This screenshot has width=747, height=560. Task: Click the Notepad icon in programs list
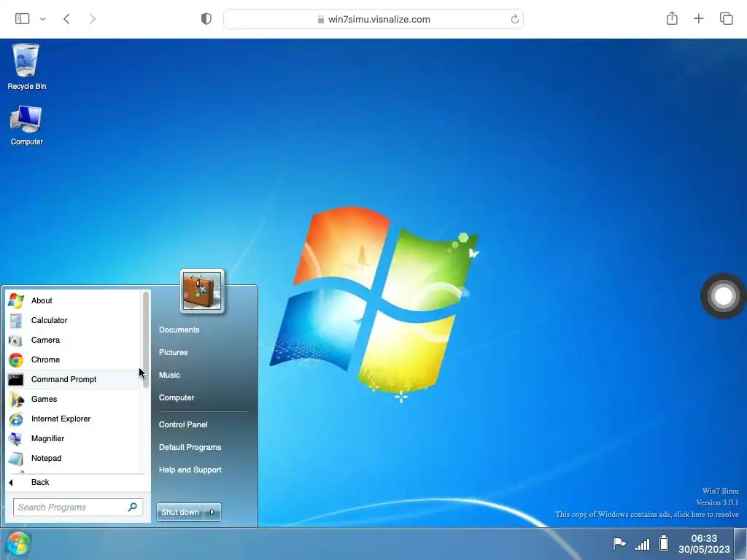pos(16,459)
